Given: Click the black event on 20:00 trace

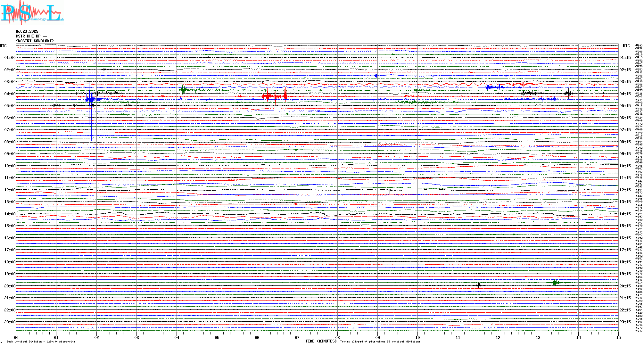Looking at the screenshot, I should (478, 285).
